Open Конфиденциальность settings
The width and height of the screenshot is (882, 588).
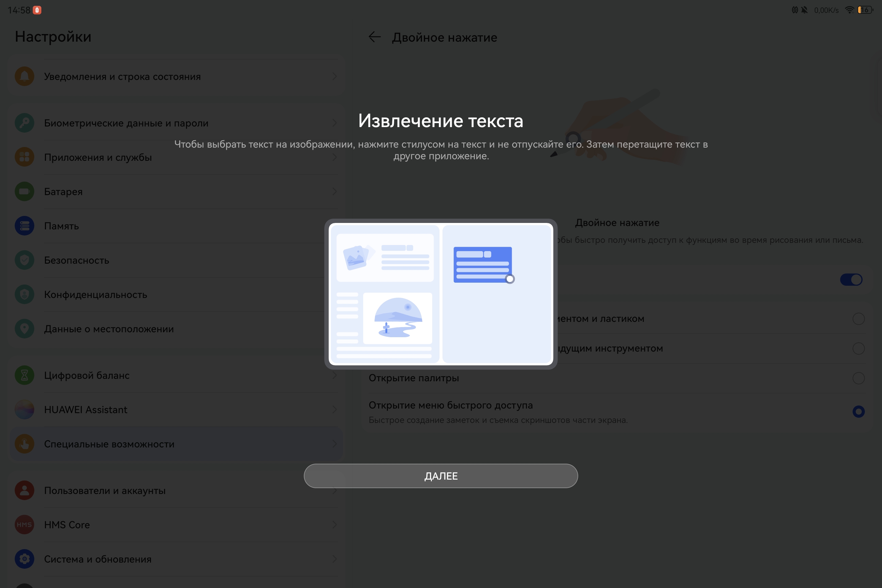[176, 294]
